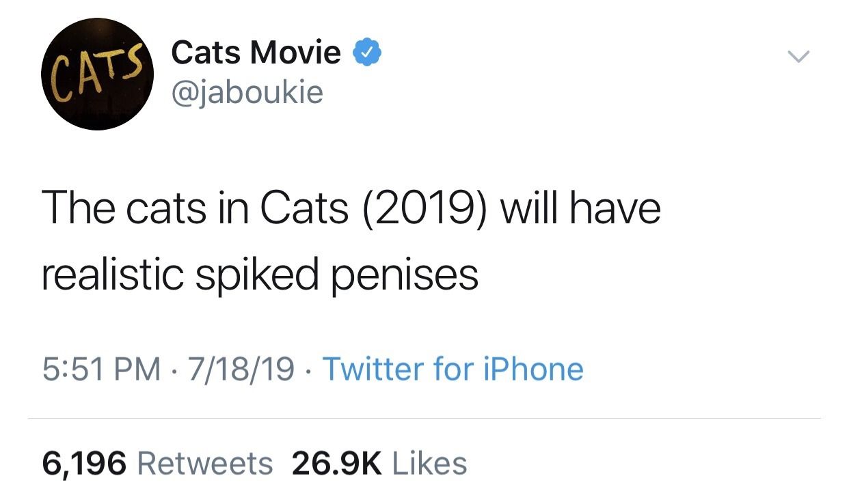Click the word Retweets
The height and width of the screenshot is (504, 849).
click(x=205, y=464)
